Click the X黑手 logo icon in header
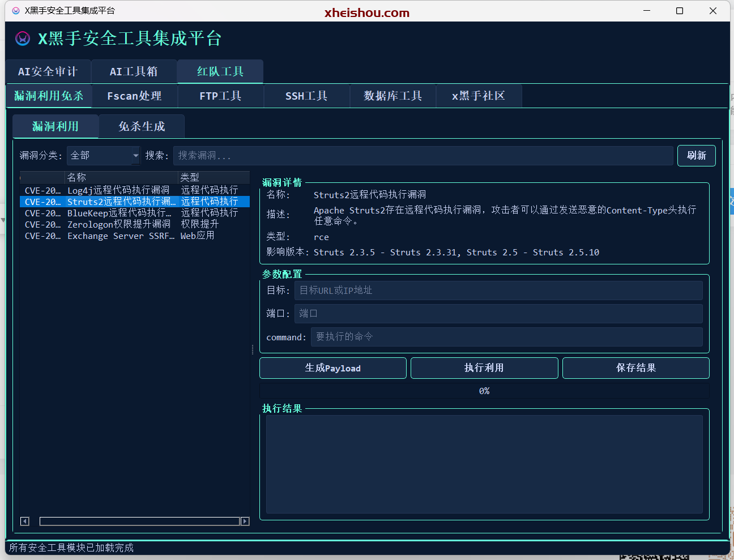 click(23, 39)
